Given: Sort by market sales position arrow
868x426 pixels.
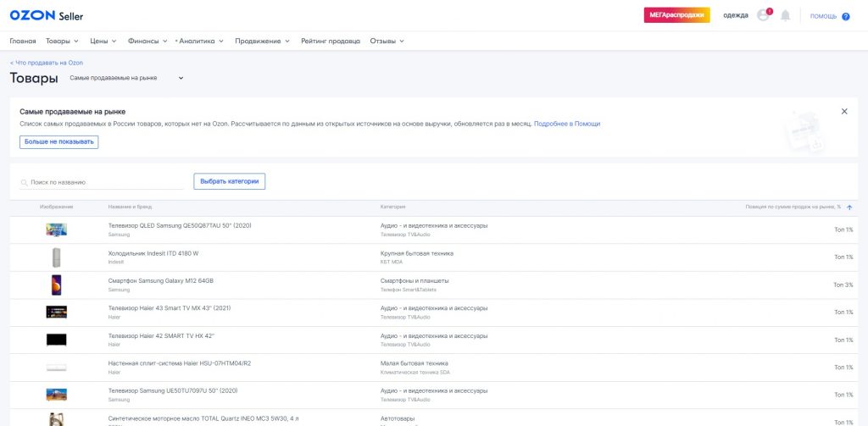Looking at the screenshot, I should (849, 207).
